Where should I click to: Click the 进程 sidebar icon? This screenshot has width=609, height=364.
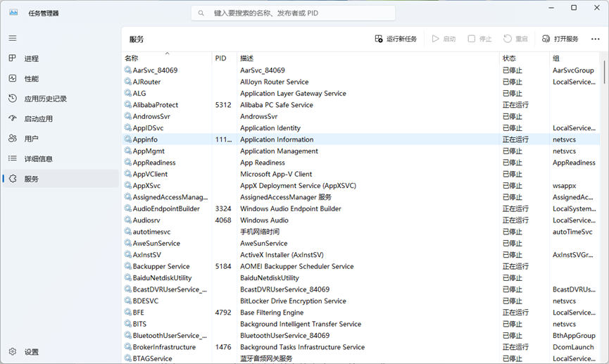(x=13, y=58)
